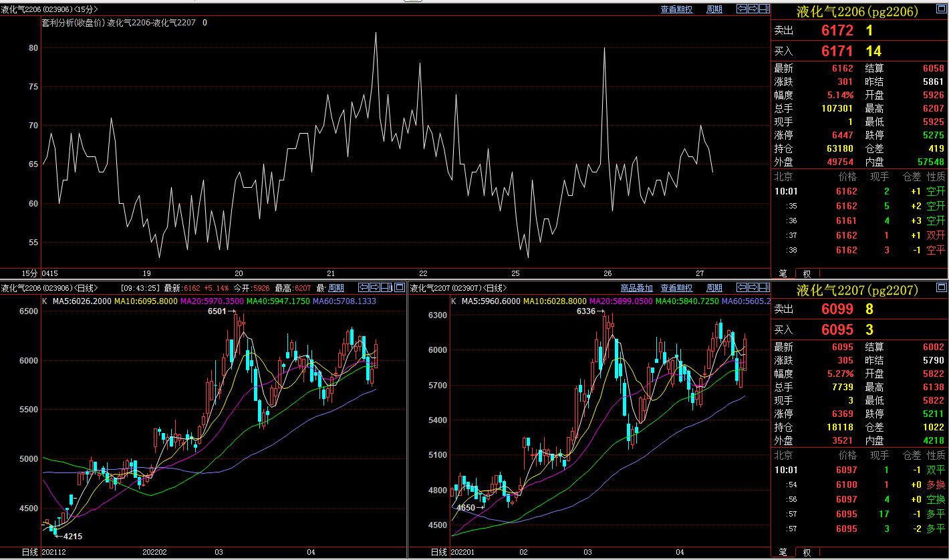The width and height of the screenshot is (949, 560).
Task: Select 笔 tab in pg2206 quote panel
Action: click(783, 274)
